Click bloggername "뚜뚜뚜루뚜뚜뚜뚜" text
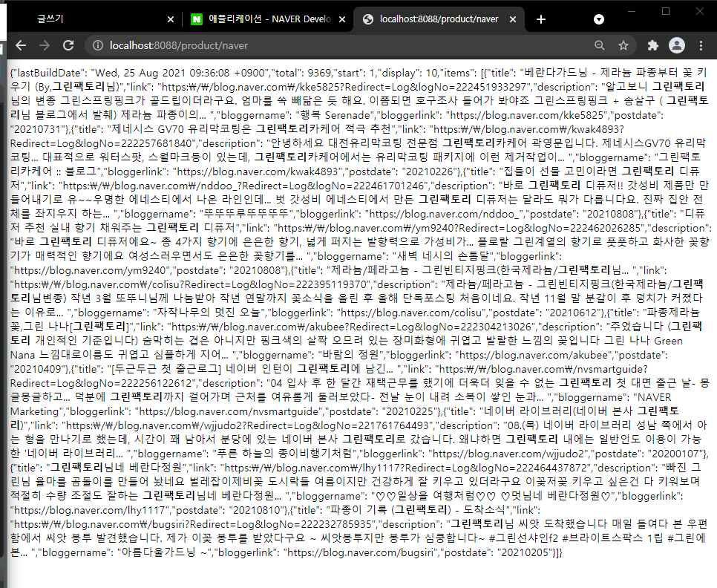Image resolution: width=717 pixels, height=588 pixels. (x=246, y=215)
